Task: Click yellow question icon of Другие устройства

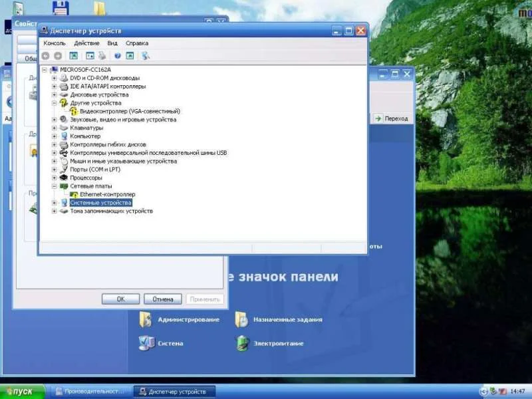Action: pos(63,103)
